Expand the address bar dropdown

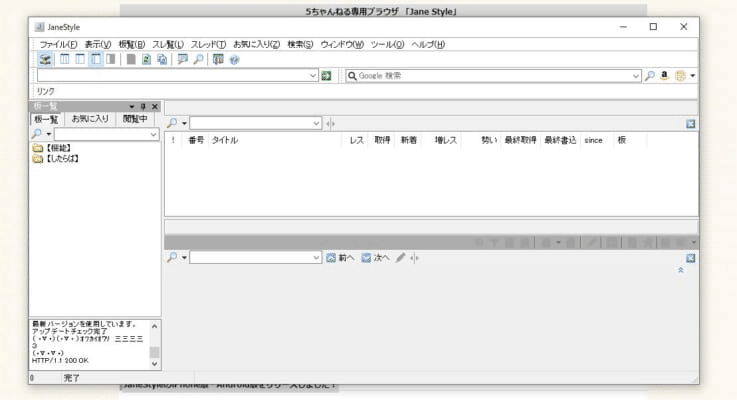[313, 76]
